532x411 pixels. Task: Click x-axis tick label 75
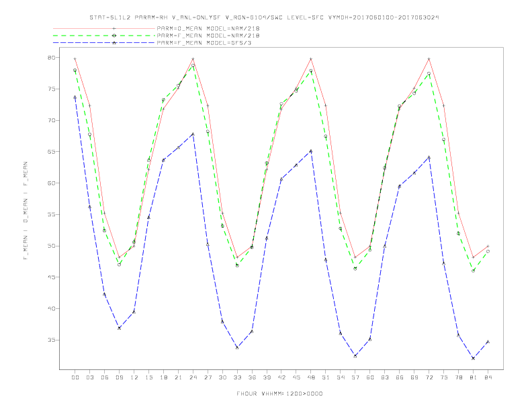pyautogui.click(x=444, y=377)
